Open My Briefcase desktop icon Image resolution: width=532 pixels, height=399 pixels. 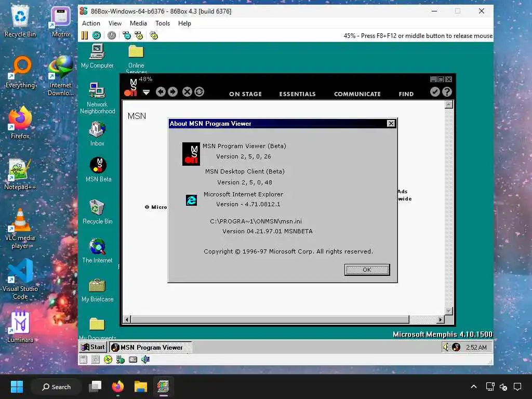pyautogui.click(x=97, y=290)
